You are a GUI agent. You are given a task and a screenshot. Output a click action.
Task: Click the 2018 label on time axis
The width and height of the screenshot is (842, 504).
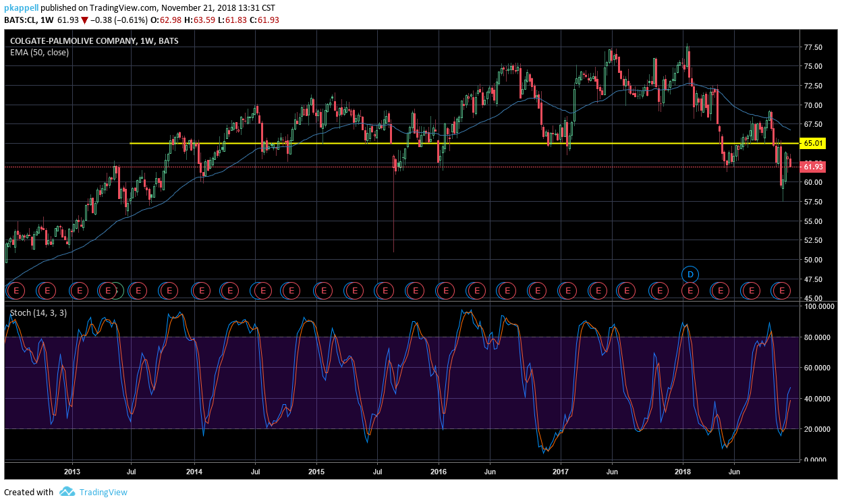point(683,471)
